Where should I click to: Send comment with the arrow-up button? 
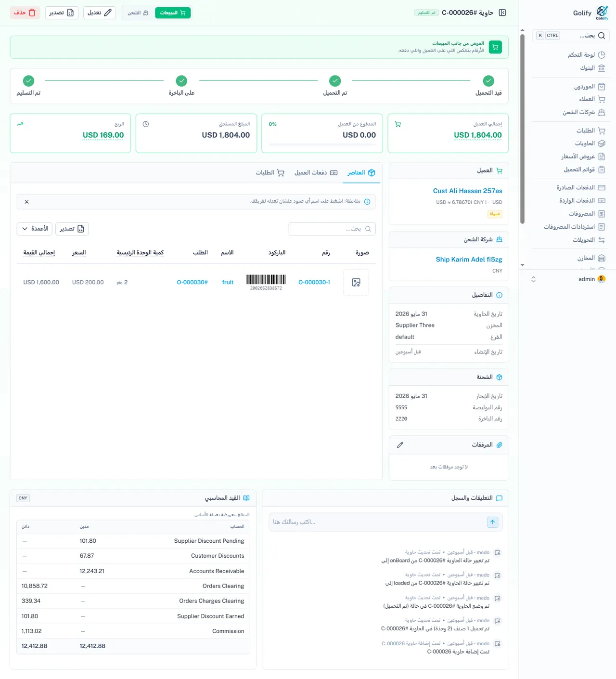point(493,522)
